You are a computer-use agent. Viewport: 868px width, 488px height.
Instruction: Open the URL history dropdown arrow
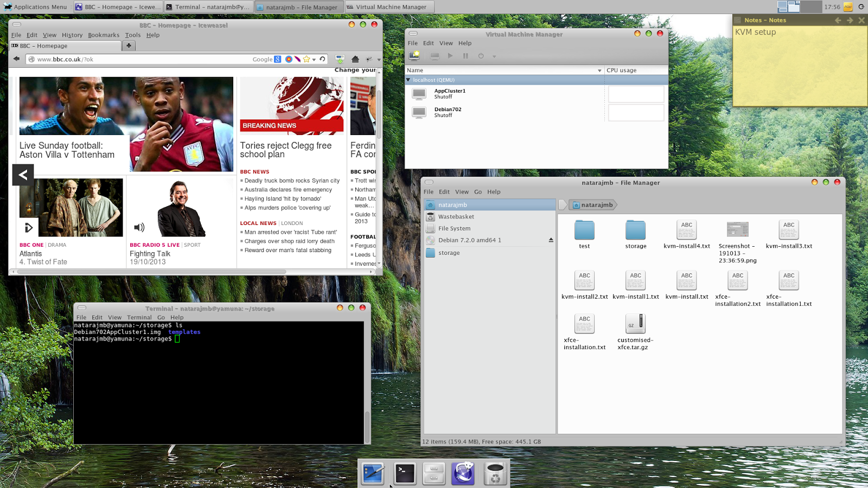coord(314,60)
